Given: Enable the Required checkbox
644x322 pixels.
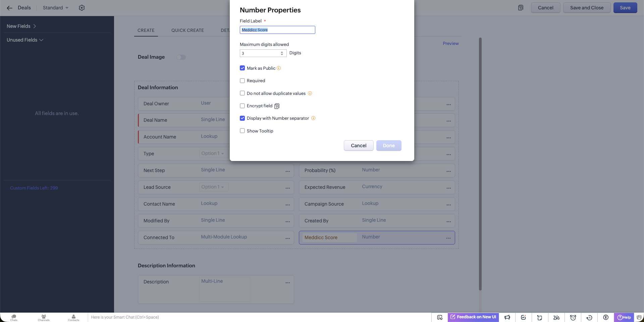Looking at the screenshot, I should tap(242, 81).
